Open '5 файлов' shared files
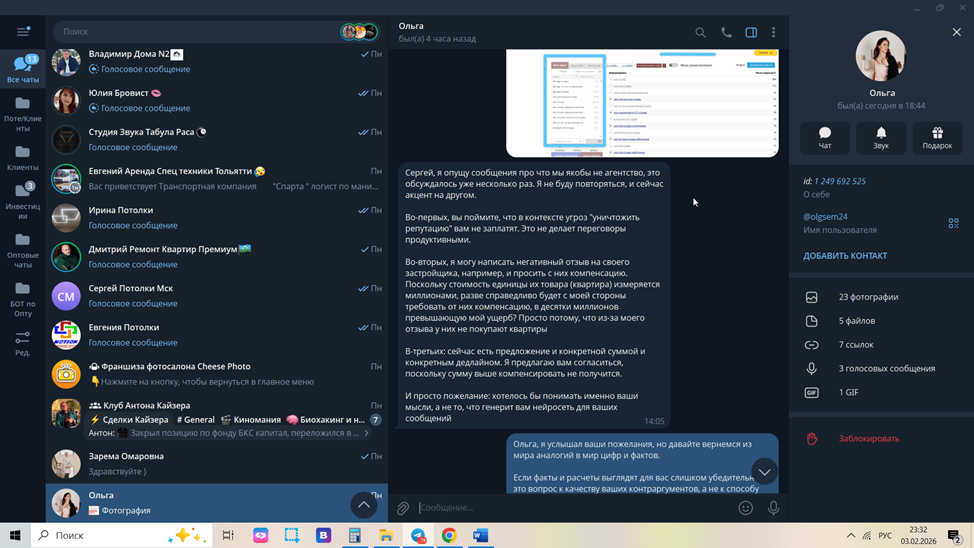 coord(881,321)
